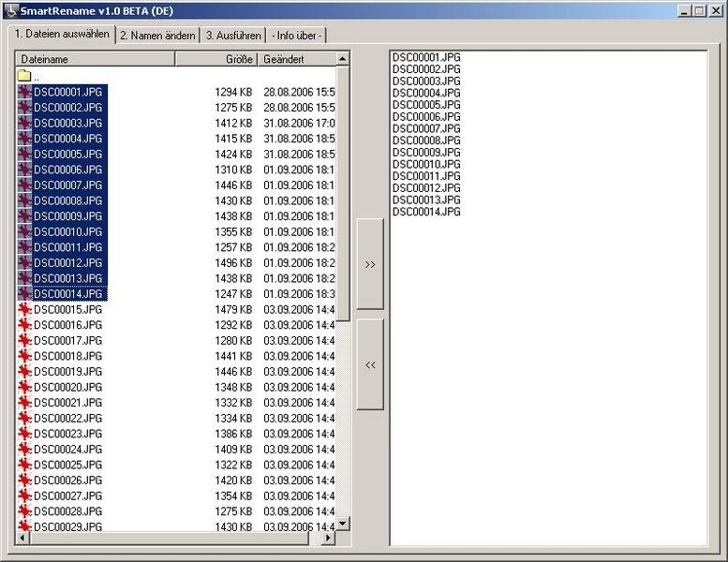The height and width of the screenshot is (562, 728).
Task: Click the 1479 KB size value
Action: point(233,309)
